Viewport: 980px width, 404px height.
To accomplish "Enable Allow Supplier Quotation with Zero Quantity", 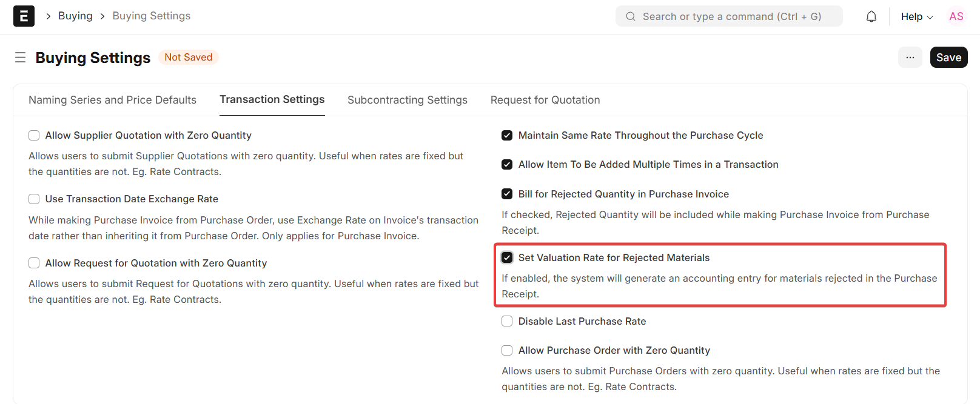I will [x=35, y=136].
